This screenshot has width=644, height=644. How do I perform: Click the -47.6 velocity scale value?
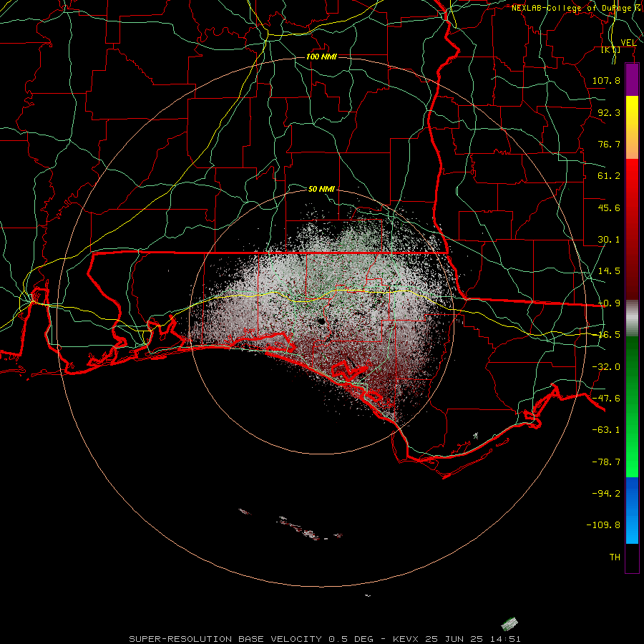point(606,399)
